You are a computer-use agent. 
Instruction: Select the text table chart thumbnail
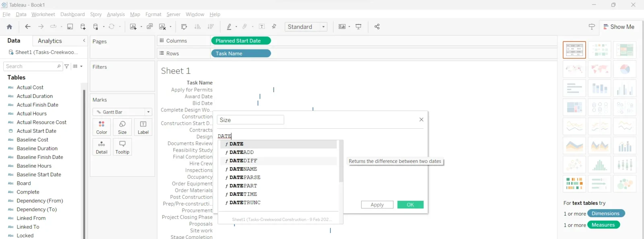574,50
